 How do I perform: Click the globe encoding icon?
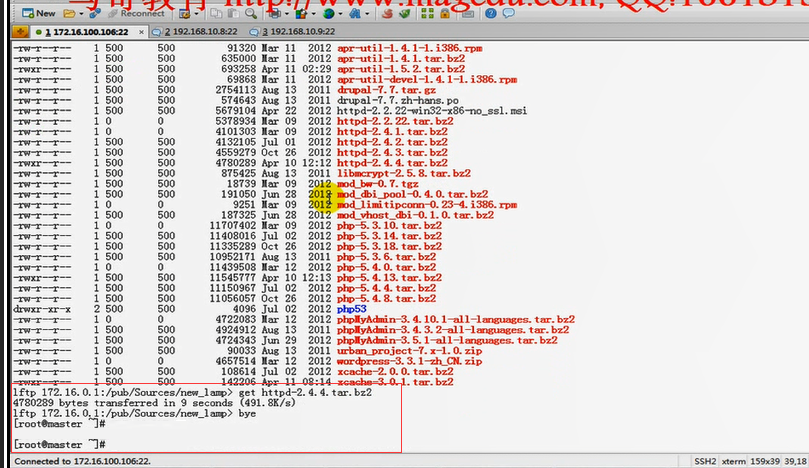coord(328,14)
